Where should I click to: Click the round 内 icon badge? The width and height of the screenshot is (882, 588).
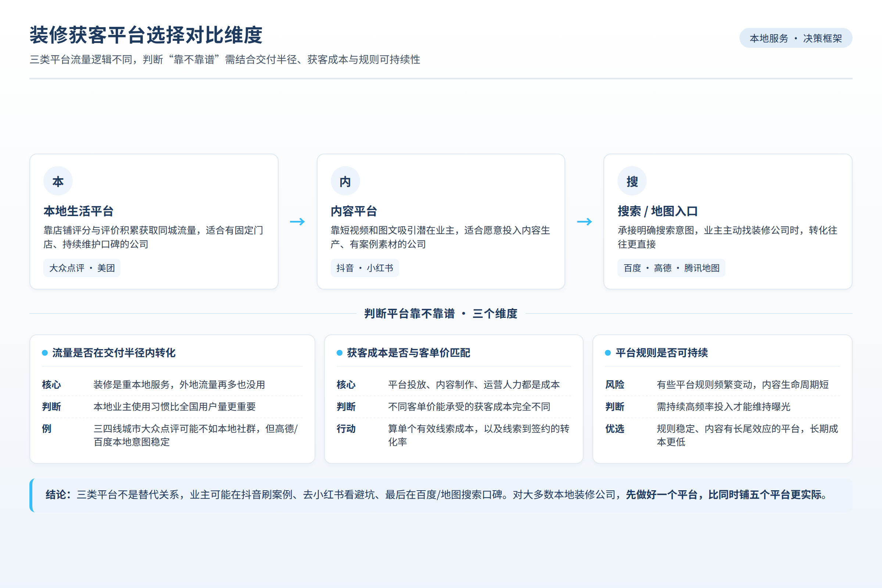click(345, 181)
